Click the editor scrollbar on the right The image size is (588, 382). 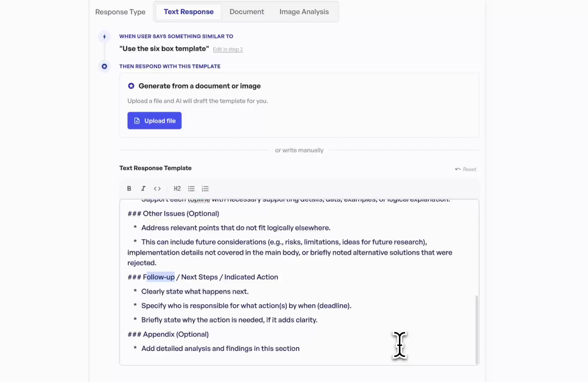(x=476, y=329)
